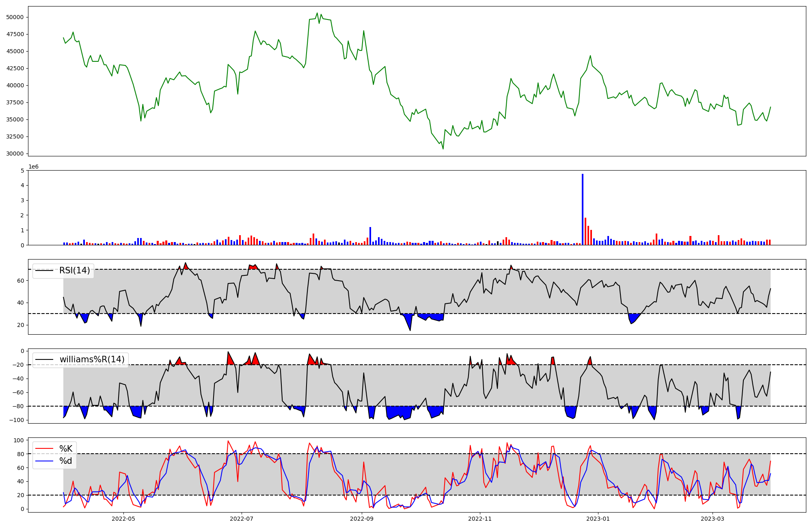Click the 2023-03 date tick label
The width and height of the screenshot is (812, 528).
pos(713,519)
